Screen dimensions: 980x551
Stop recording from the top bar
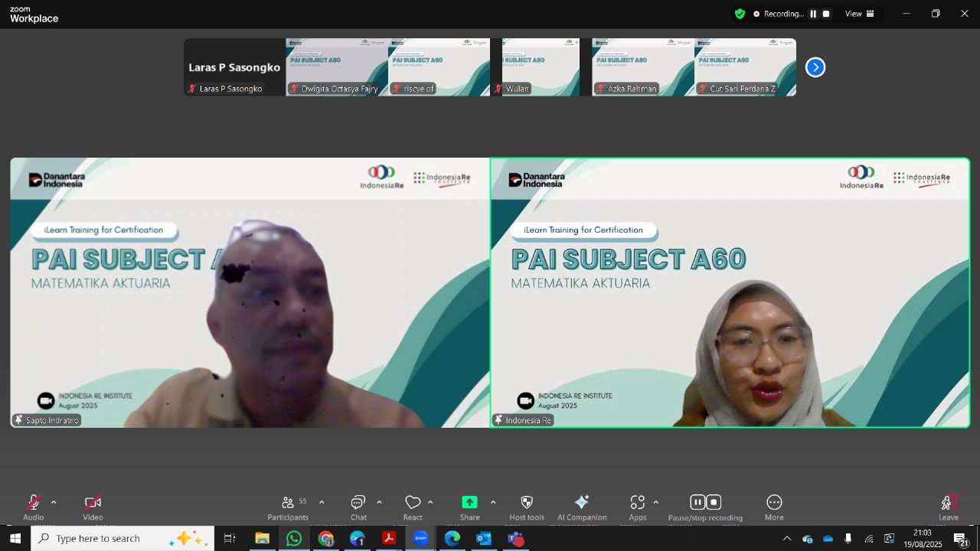pyautogui.click(x=826, y=14)
